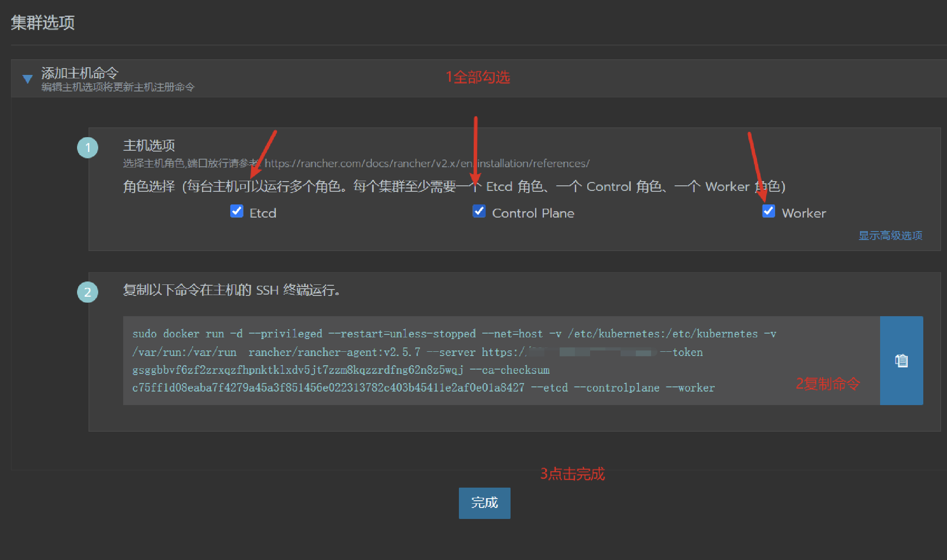Viewport: 947px width, 560px height.
Task: Copy the docker command via clipboard icon
Action: pyautogui.click(x=901, y=361)
